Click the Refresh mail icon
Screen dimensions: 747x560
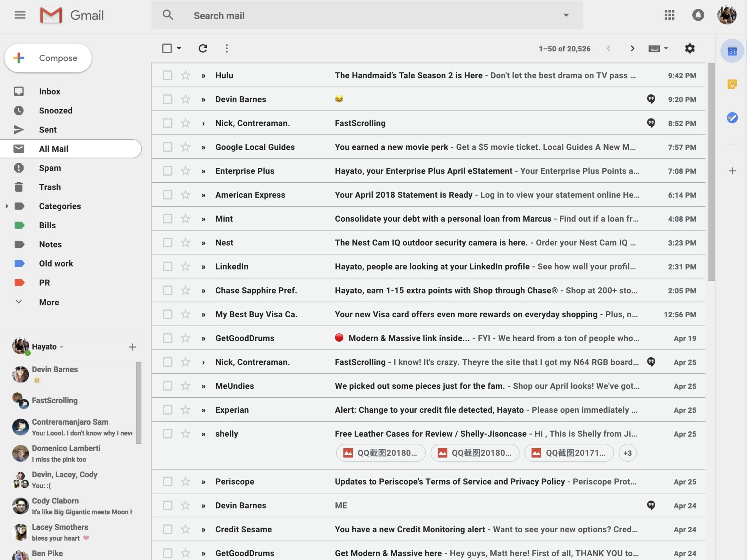pyautogui.click(x=203, y=48)
